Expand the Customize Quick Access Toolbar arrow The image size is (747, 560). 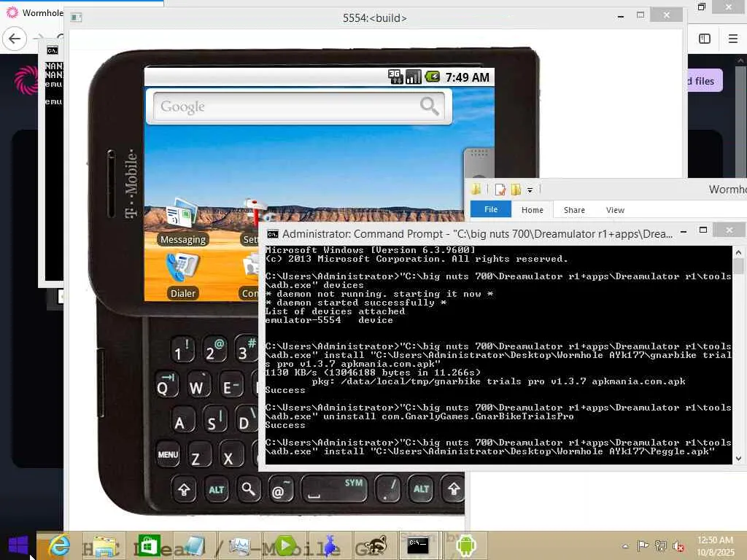530,190
